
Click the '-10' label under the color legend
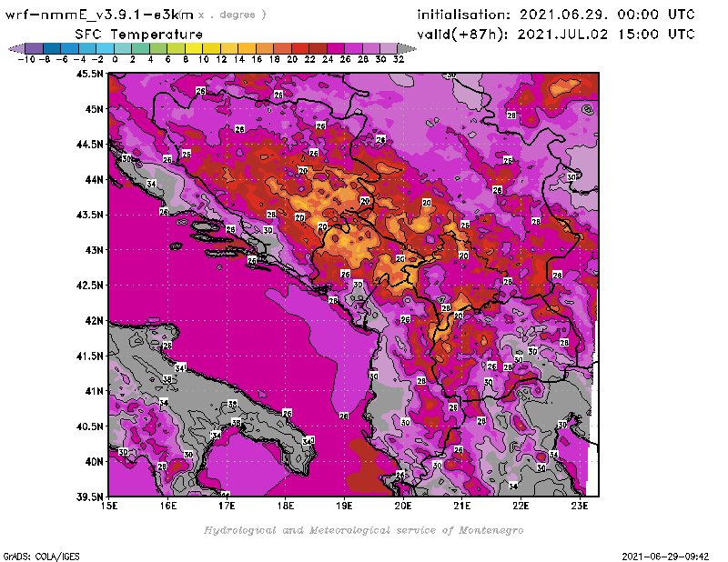tap(26, 59)
